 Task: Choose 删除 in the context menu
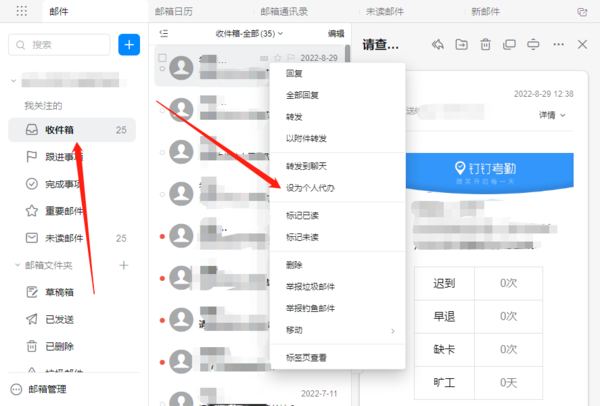click(338, 265)
